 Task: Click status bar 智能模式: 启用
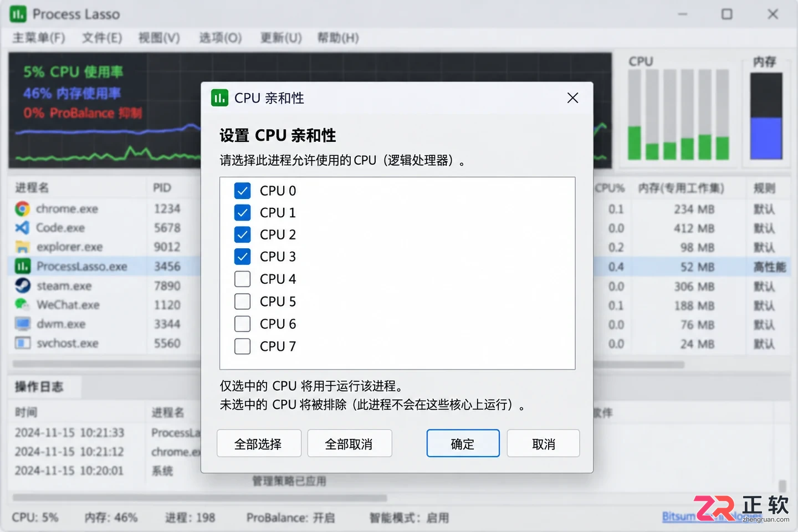click(x=409, y=518)
